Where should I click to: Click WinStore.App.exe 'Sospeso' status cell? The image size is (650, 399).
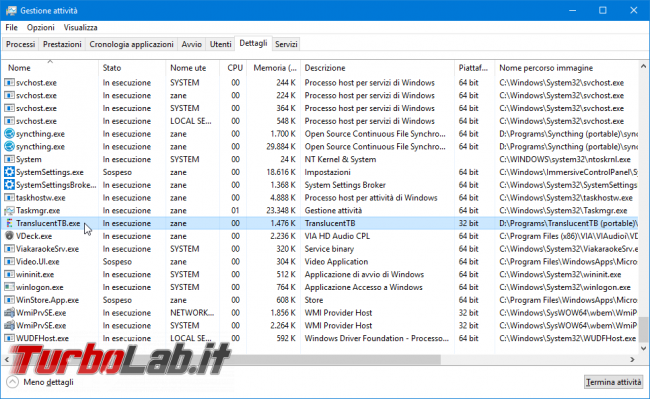117,300
